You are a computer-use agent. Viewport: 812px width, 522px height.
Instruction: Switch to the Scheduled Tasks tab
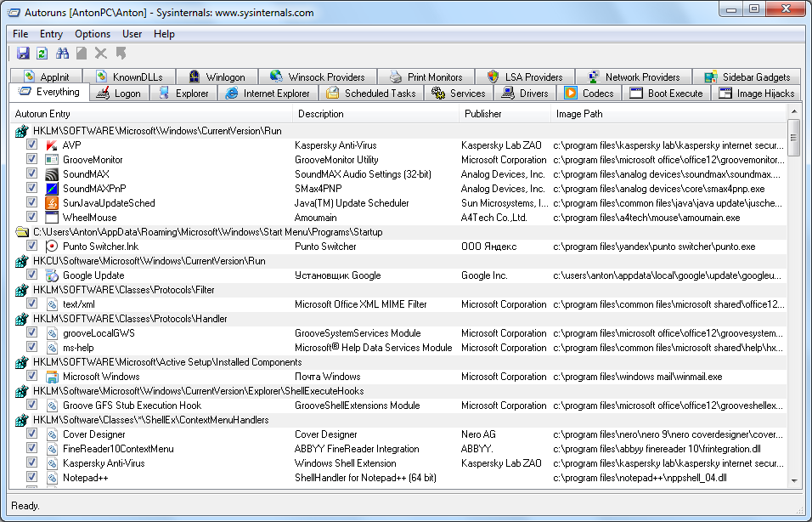372,94
